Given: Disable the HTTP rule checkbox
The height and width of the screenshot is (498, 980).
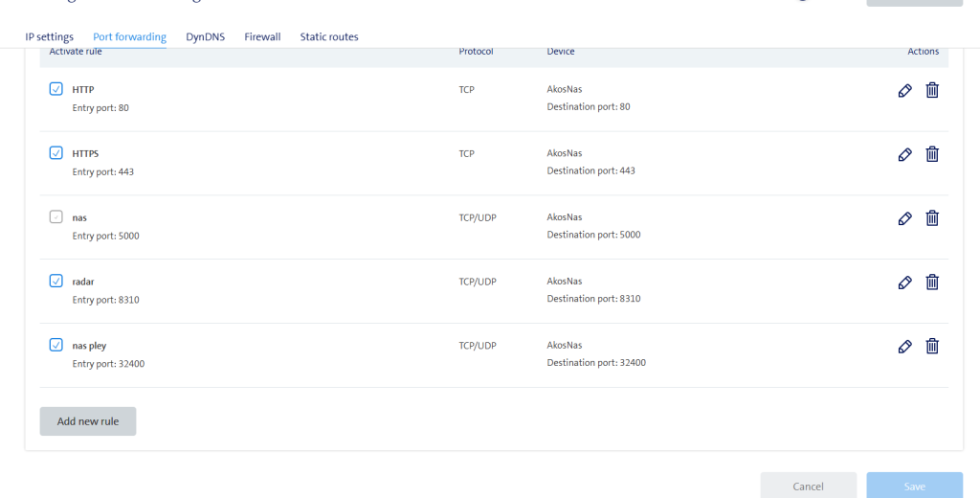Looking at the screenshot, I should (56, 89).
